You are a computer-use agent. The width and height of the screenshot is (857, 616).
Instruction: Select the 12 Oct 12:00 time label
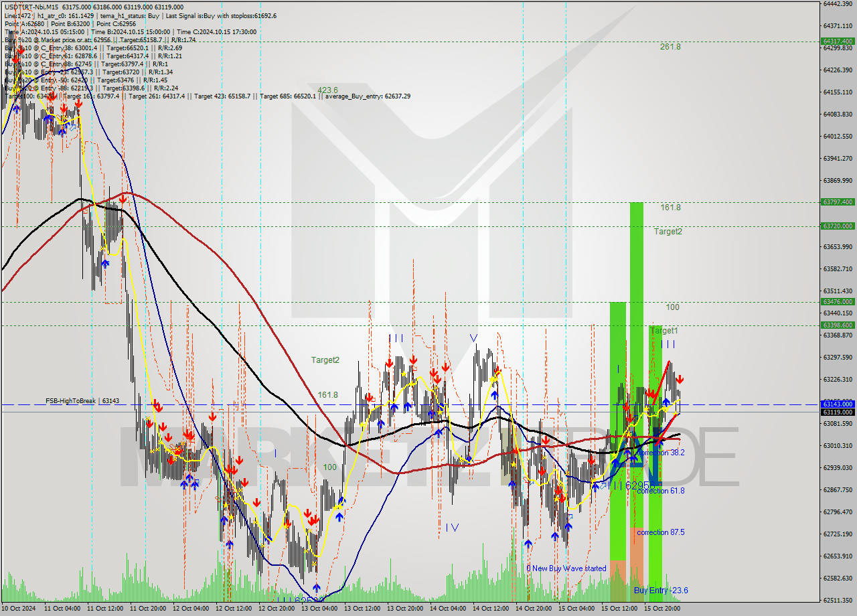(234, 609)
